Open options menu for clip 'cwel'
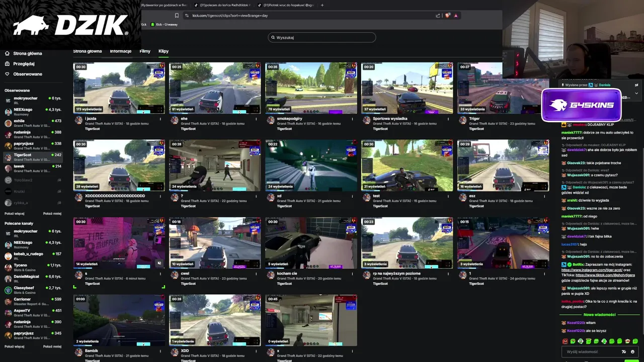644x362 pixels. (257, 274)
